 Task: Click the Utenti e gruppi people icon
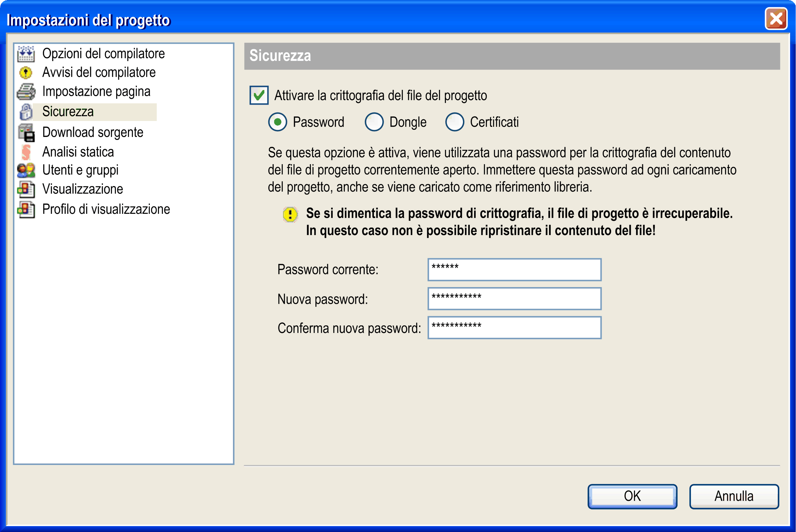coord(26,170)
